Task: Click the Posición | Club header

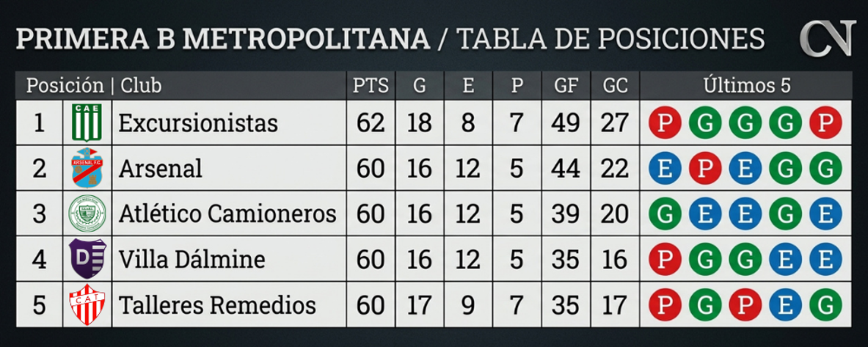Action: click(94, 86)
